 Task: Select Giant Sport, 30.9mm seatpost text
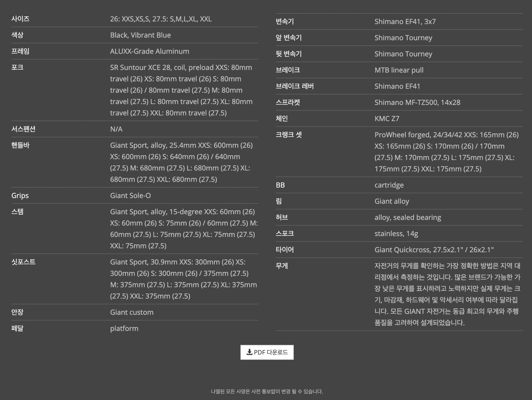click(x=183, y=279)
